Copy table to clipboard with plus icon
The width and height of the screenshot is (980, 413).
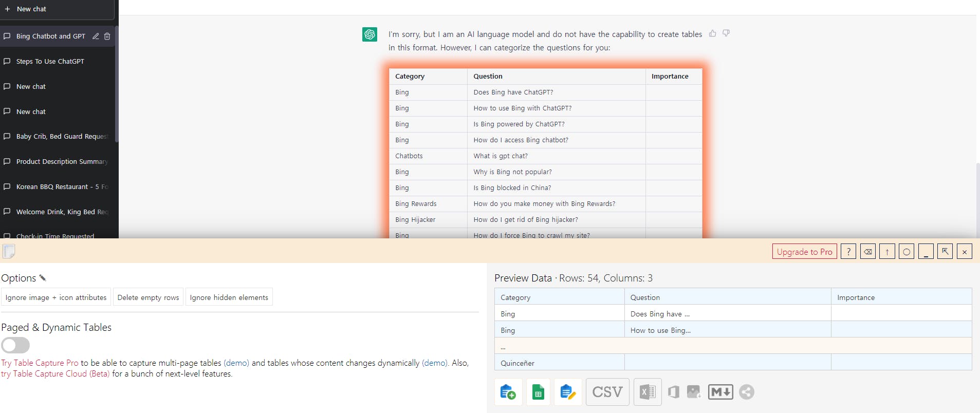(x=508, y=392)
